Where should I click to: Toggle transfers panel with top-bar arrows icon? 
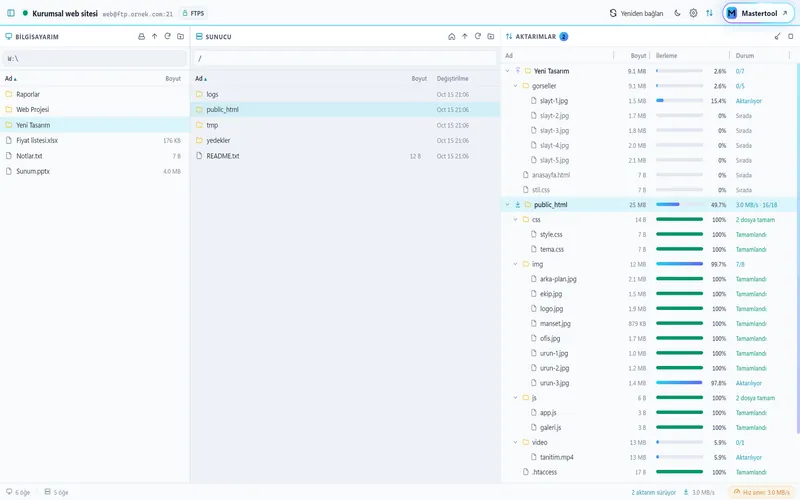pyautogui.click(x=709, y=13)
